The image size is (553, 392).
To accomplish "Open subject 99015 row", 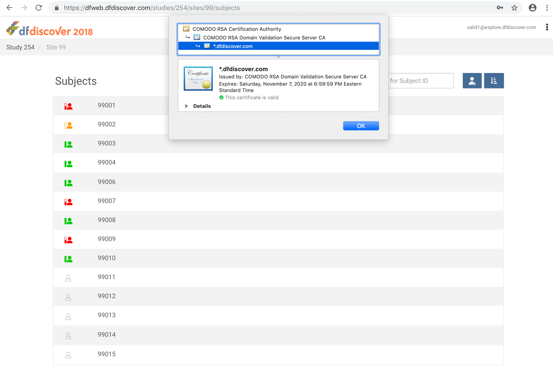I will [x=107, y=354].
